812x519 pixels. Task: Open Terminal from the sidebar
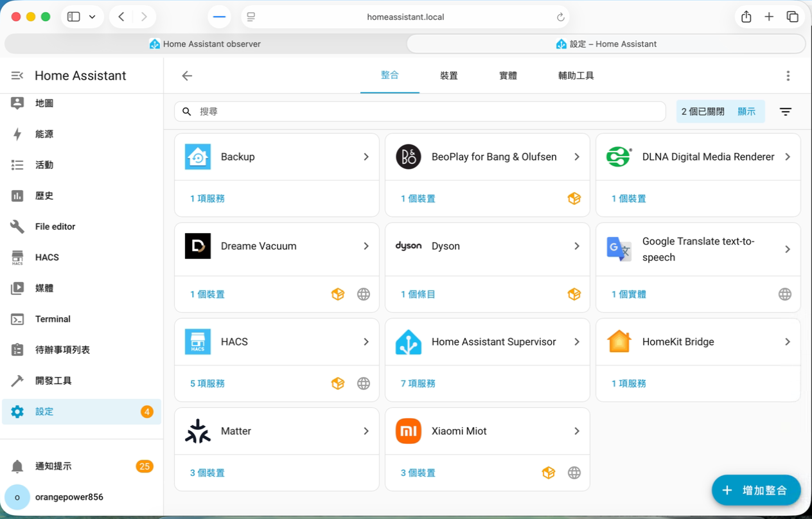click(x=53, y=319)
